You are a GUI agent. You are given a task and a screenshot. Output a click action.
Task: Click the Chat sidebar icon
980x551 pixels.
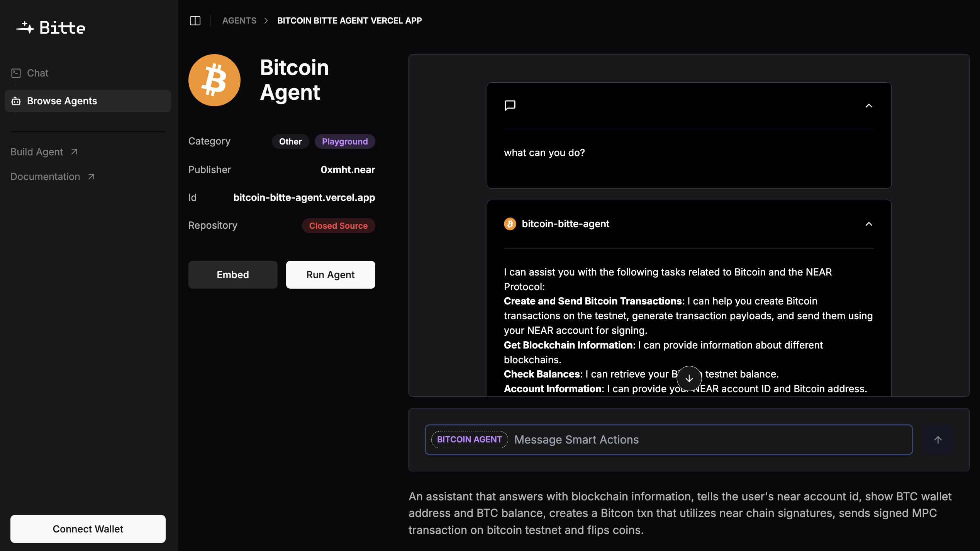pyautogui.click(x=16, y=73)
